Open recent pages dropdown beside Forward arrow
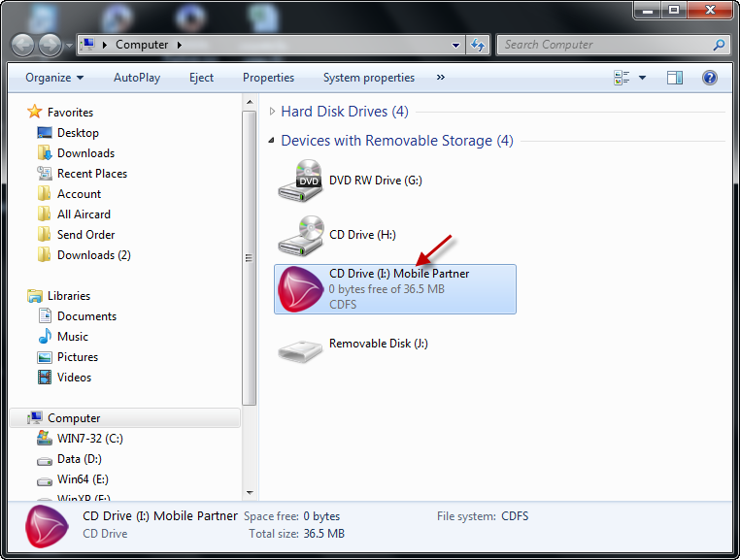Viewport: 740px width, 560px height. pyautogui.click(x=69, y=46)
